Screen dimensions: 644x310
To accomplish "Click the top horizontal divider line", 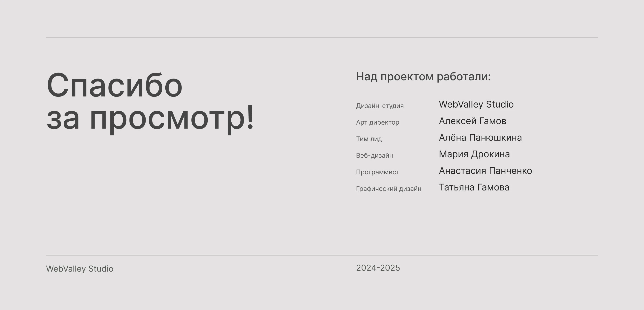I will pos(322,37).
